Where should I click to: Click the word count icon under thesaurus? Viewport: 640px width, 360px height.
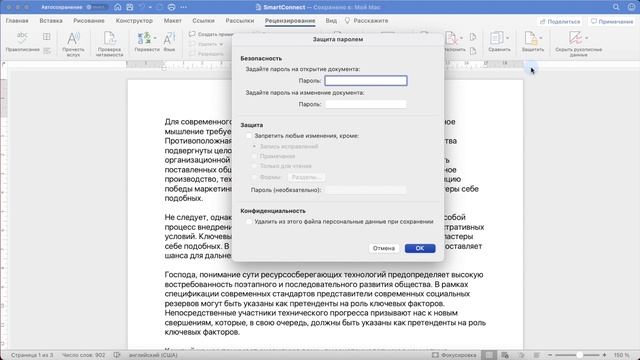click(47, 51)
